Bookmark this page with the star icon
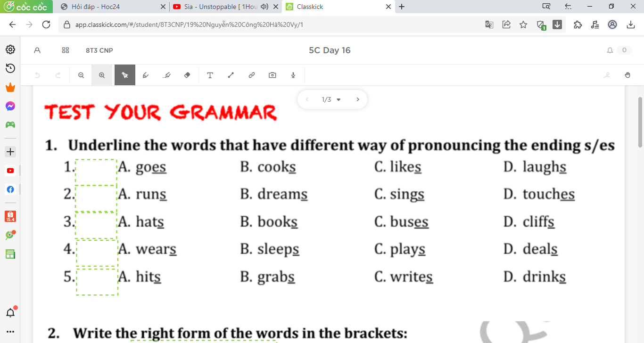644x343 pixels. pos(523,24)
